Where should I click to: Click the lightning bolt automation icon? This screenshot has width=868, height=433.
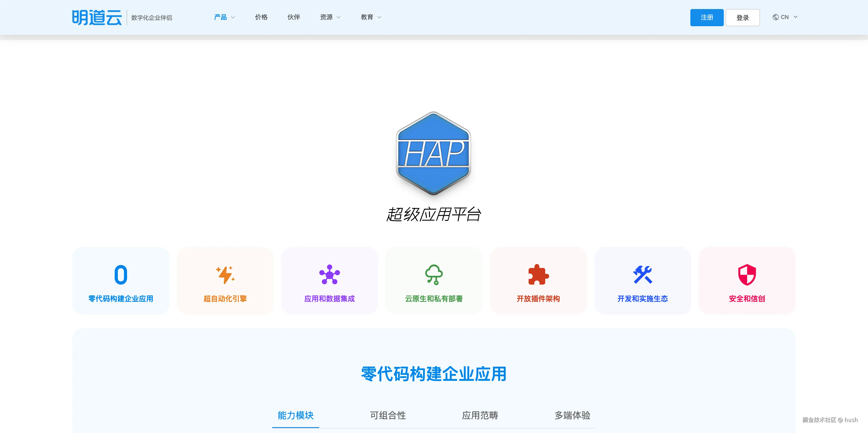coord(225,275)
